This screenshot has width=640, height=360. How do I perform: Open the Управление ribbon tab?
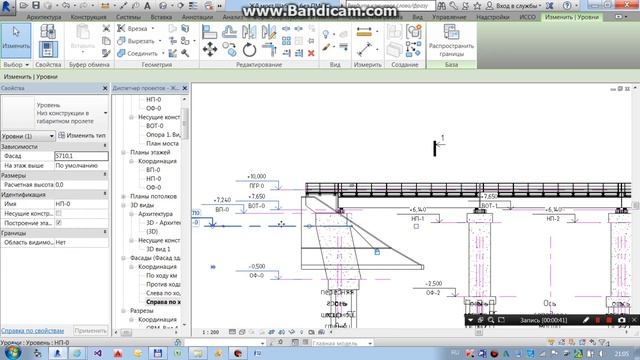[449, 17]
